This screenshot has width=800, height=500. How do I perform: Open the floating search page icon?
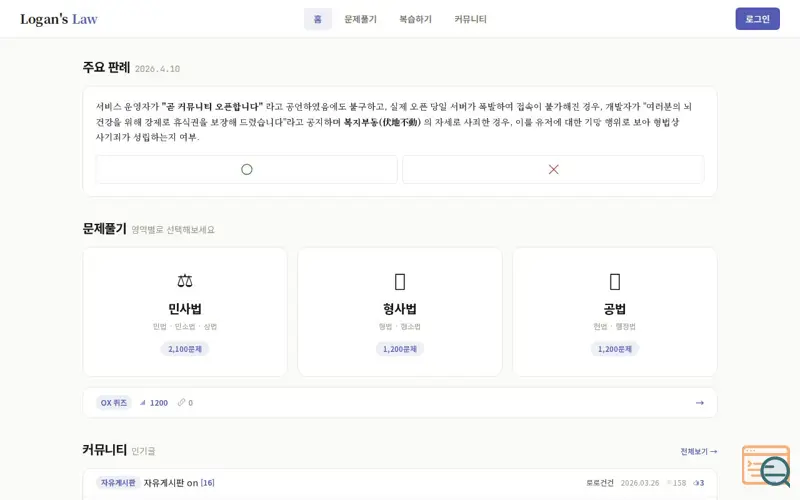[767, 466]
